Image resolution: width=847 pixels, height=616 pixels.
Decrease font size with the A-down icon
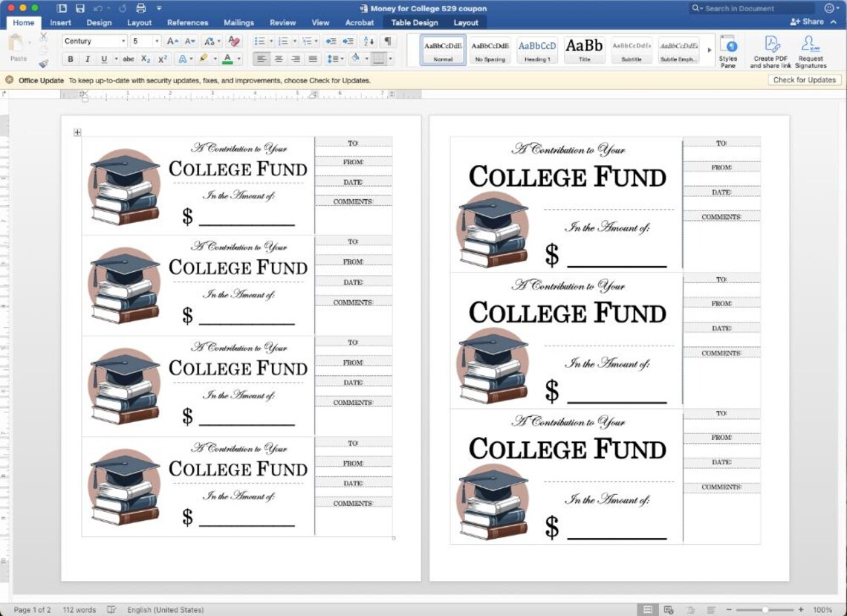tap(189, 41)
